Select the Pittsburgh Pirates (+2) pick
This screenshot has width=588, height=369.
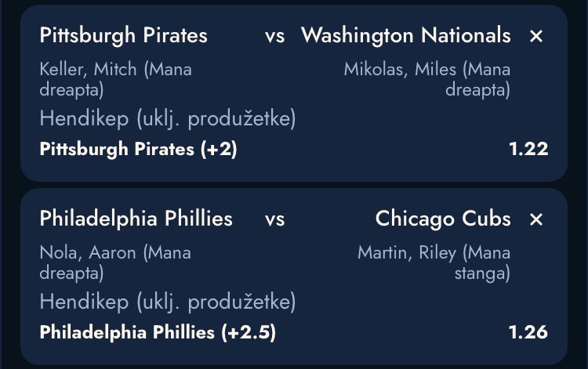click(x=138, y=149)
